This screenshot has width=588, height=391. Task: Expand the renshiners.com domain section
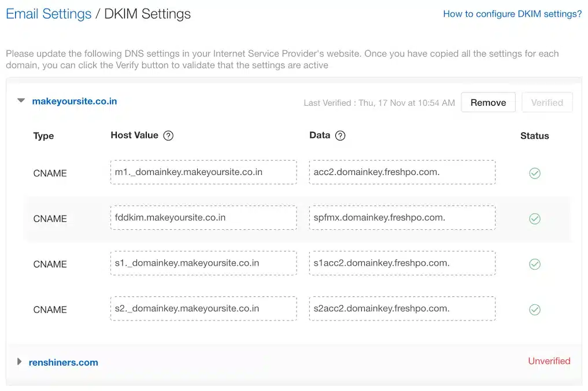pos(20,362)
